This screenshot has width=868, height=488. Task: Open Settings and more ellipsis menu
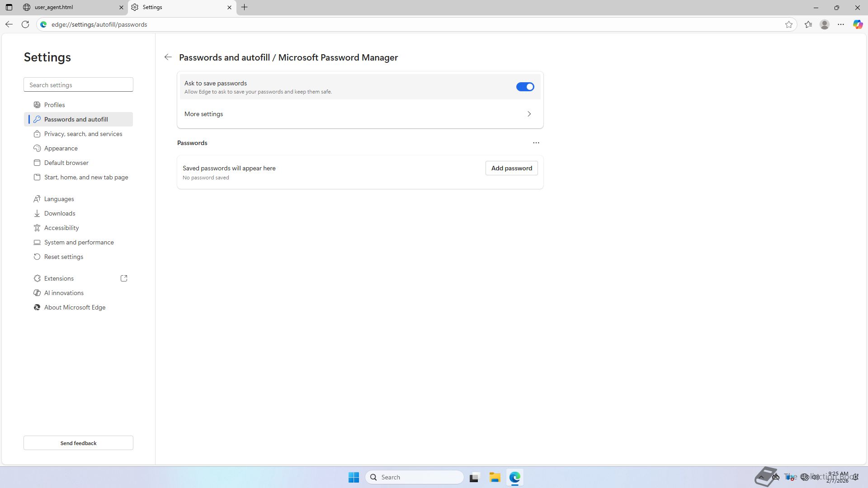pos(841,24)
